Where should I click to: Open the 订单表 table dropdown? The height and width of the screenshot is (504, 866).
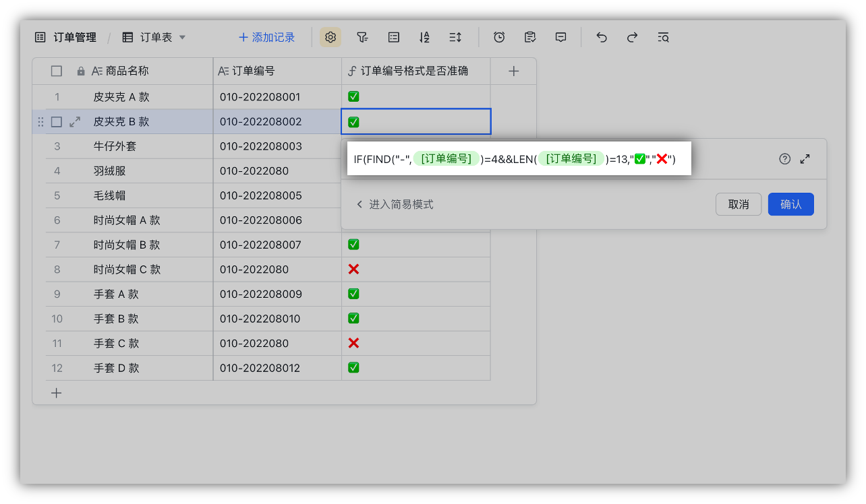(154, 38)
